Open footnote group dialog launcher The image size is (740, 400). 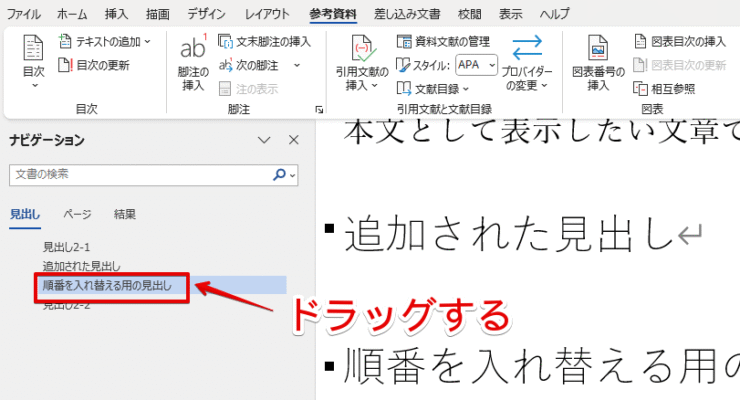click(x=319, y=109)
